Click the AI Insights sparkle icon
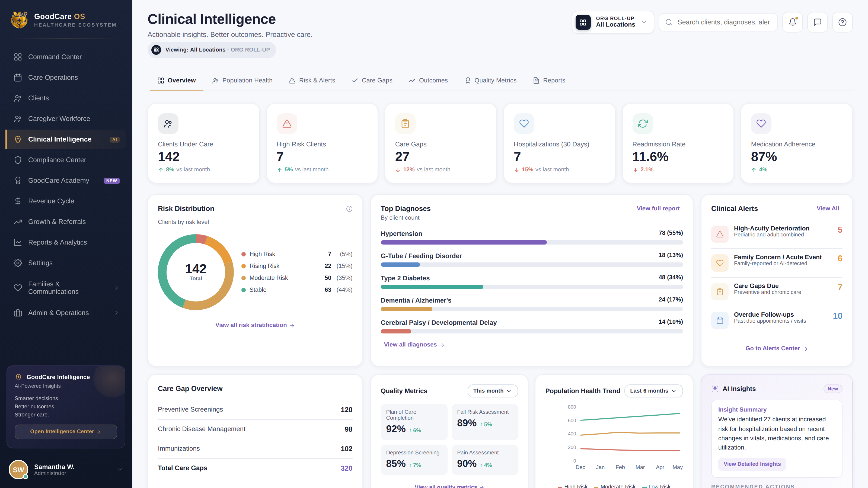The width and height of the screenshot is (868, 488). 715,389
